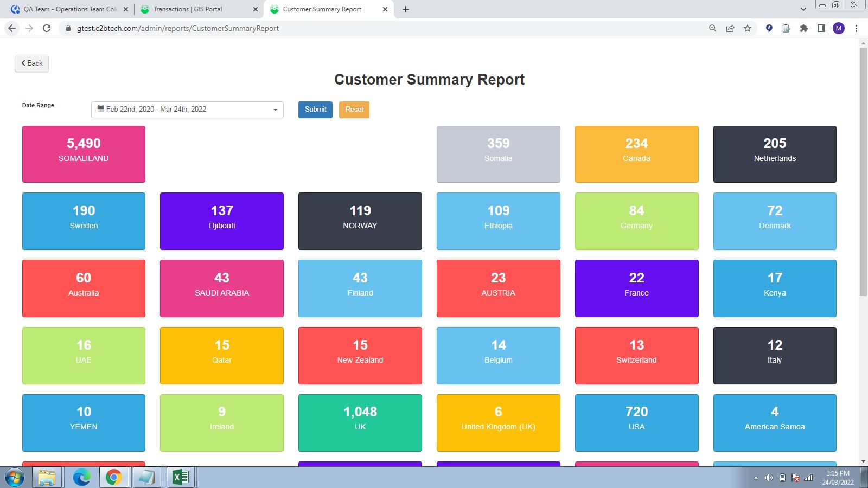Select the Customer Summary Report tab

pyautogui.click(x=329, y=9)
